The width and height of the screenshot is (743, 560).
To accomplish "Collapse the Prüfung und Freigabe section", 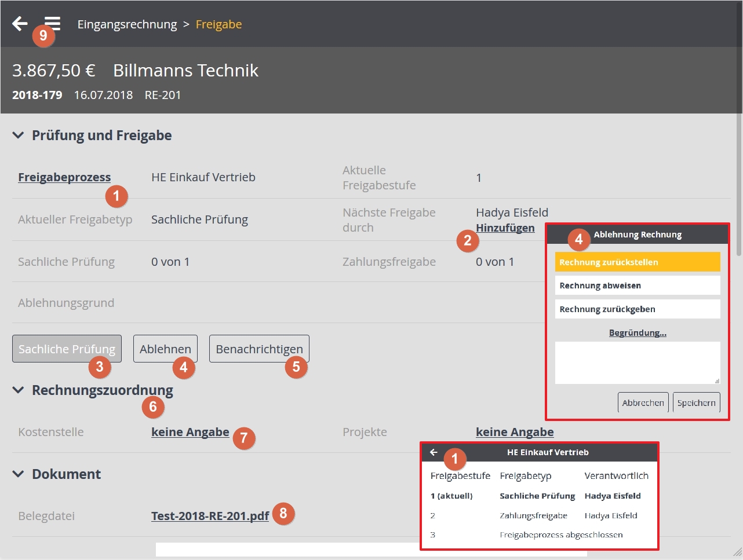I will pos(19,136).
